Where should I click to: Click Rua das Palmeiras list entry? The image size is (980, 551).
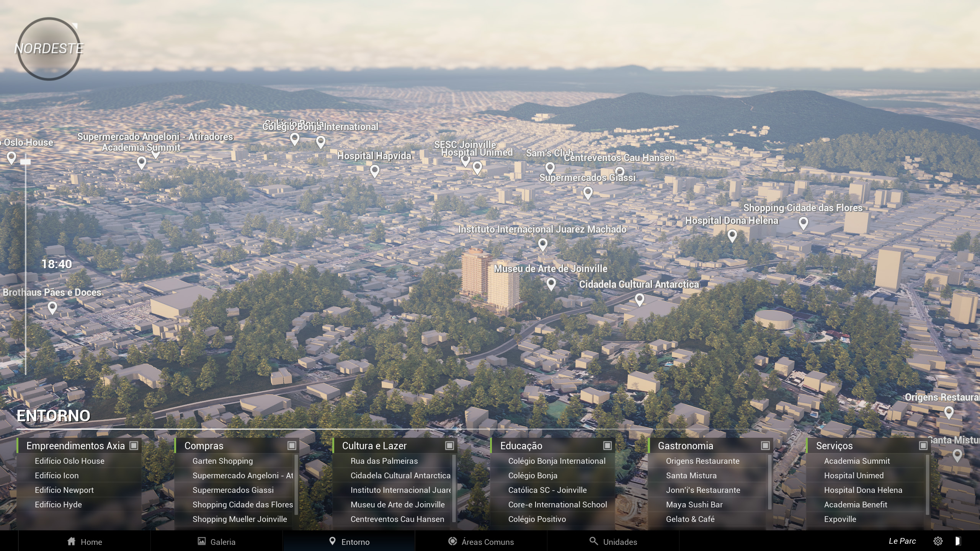point(392,461)
